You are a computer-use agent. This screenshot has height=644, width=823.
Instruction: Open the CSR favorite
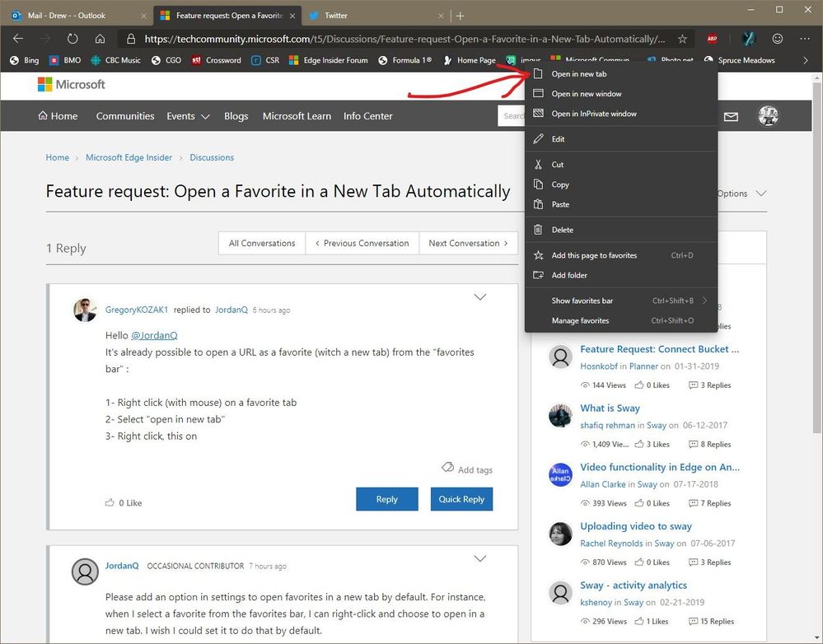click(265, 60)
